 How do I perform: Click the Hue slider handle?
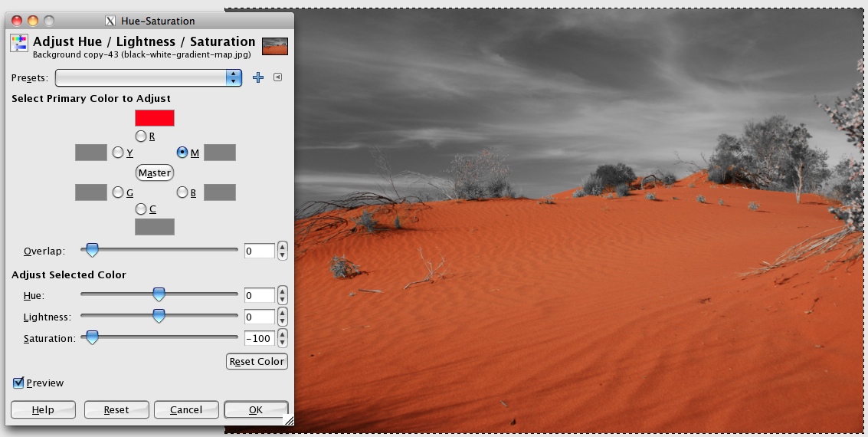(159, 294)
